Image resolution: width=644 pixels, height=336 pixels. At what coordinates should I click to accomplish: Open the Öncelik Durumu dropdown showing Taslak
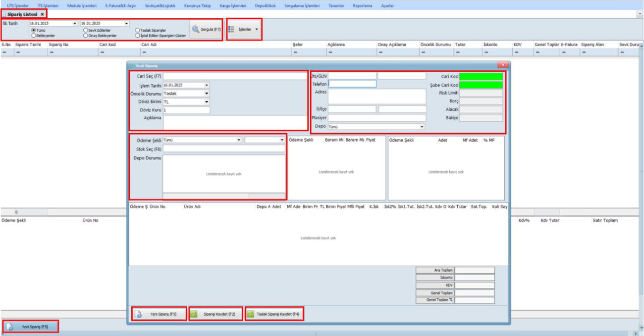207,93
